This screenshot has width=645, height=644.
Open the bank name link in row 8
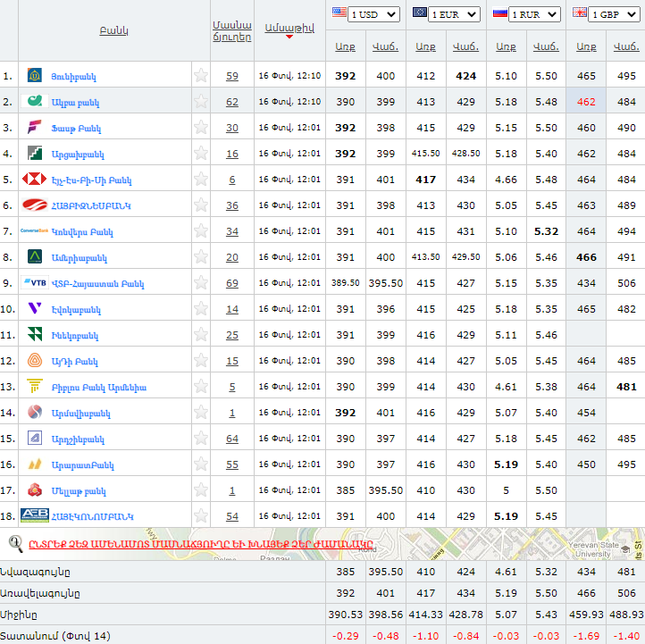(x=79, y=258)
